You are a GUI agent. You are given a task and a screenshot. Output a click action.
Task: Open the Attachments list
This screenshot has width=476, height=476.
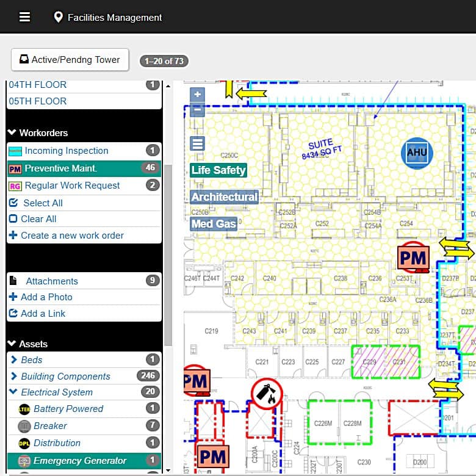[84, 281]
